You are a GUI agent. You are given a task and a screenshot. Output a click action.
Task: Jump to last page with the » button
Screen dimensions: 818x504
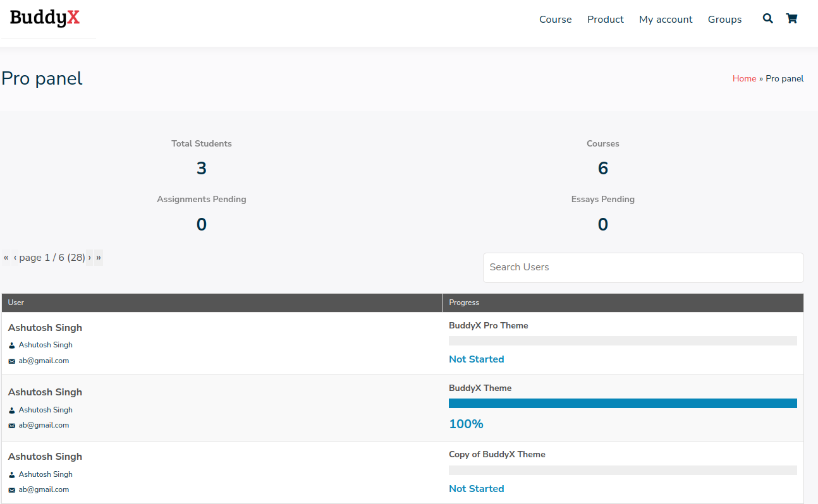[x=99, y=257]
